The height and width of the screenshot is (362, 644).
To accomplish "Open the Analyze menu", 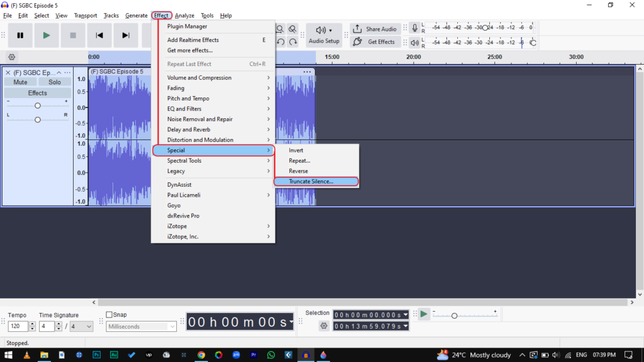I will point(184,16).
